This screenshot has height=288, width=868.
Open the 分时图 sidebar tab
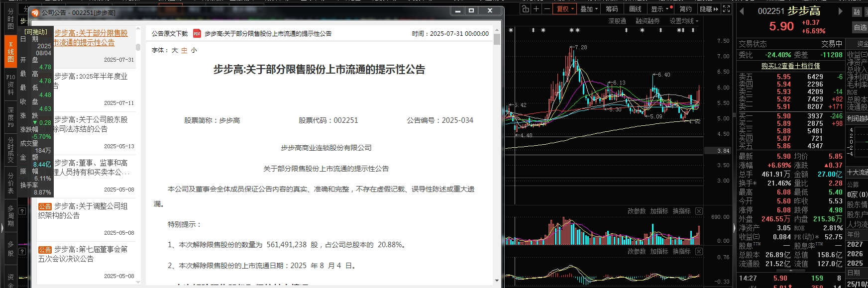point(10,19)
